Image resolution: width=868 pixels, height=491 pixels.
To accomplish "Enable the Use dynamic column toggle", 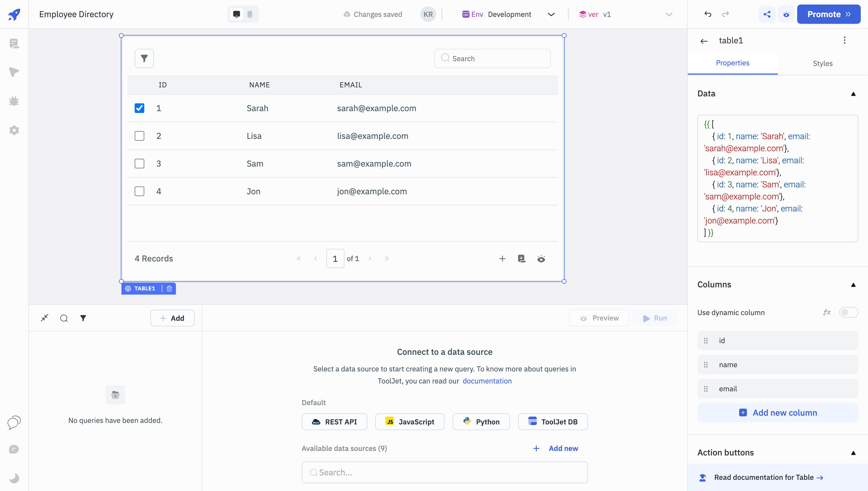I will pyautogui.click(x=848, y=312).
